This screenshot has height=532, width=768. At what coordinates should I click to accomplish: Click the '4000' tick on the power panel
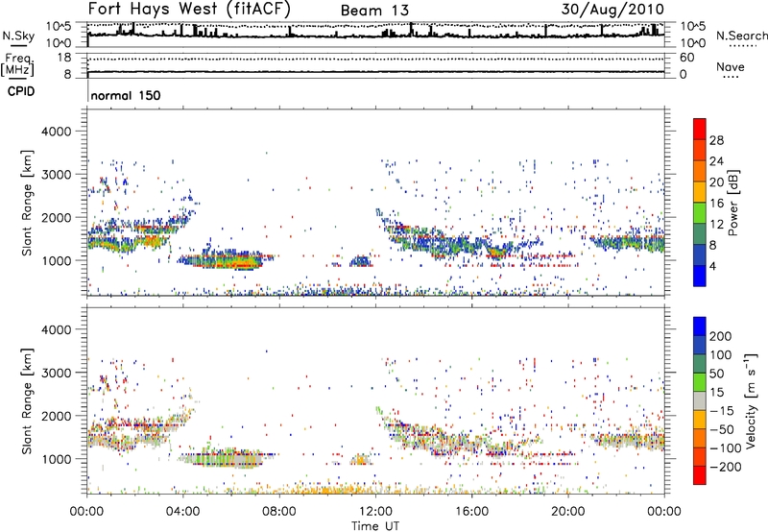pos(57,132)
